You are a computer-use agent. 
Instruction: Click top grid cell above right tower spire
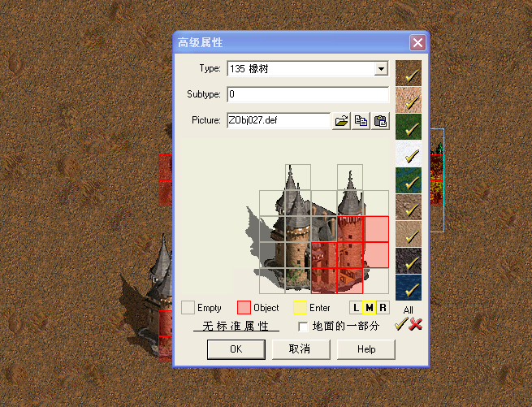350,177
